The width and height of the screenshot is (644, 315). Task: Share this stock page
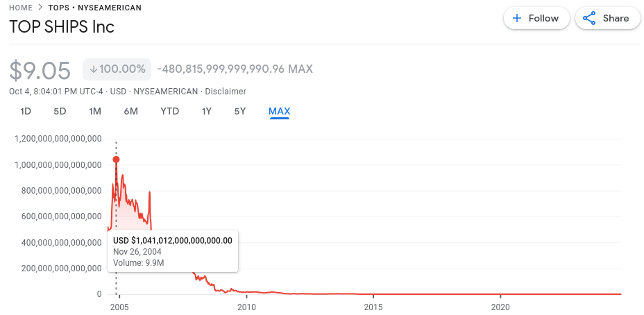pyautogui.click(x=608, y=19)
